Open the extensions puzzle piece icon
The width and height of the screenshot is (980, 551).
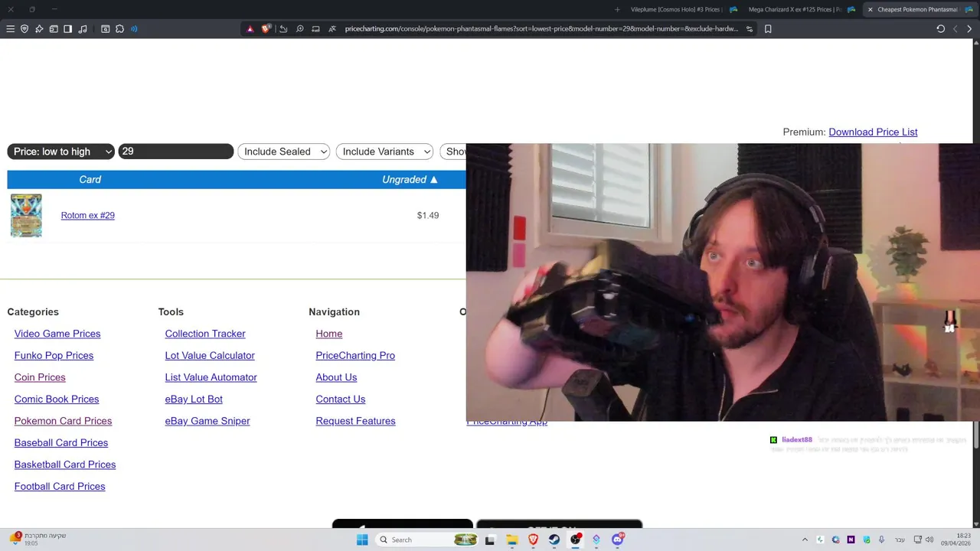(120, 29)
